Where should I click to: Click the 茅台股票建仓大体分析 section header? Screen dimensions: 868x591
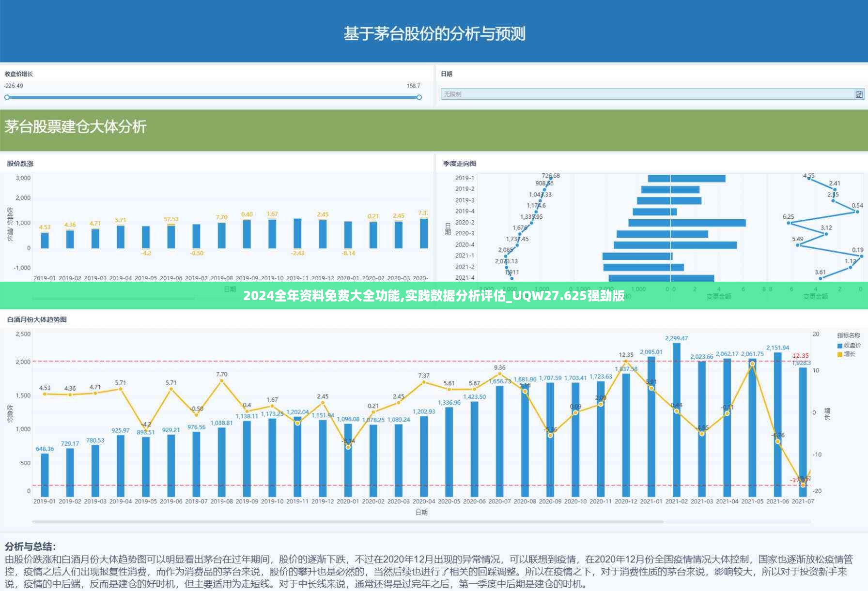76,127
